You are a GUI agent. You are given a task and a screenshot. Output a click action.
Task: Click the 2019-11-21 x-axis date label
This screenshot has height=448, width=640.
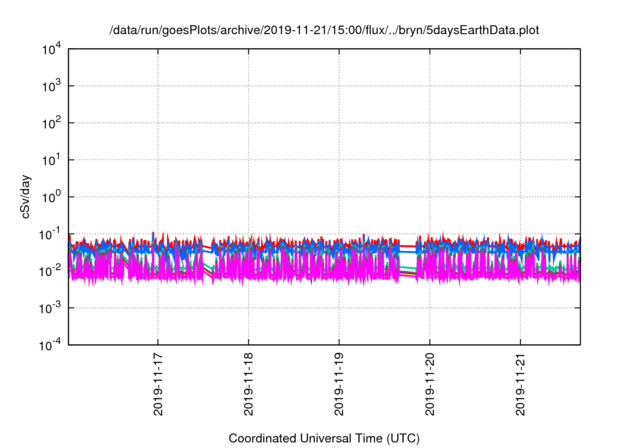tap(520, 384)
